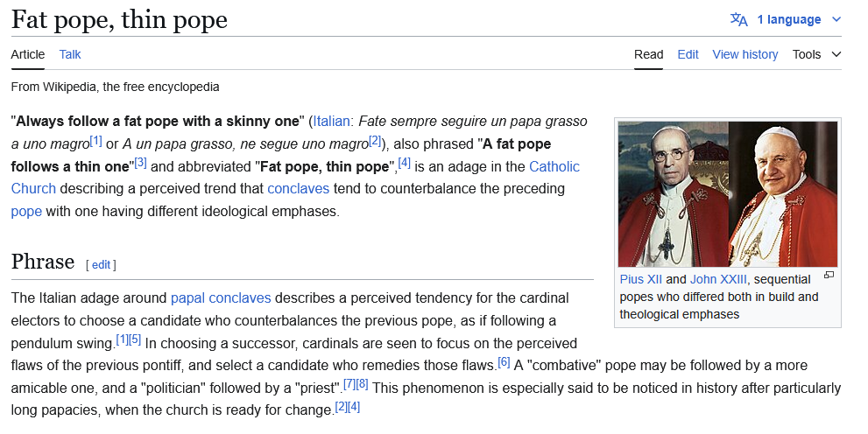Follow the Italian language link
868x434 pixels.
pos(332,121)
